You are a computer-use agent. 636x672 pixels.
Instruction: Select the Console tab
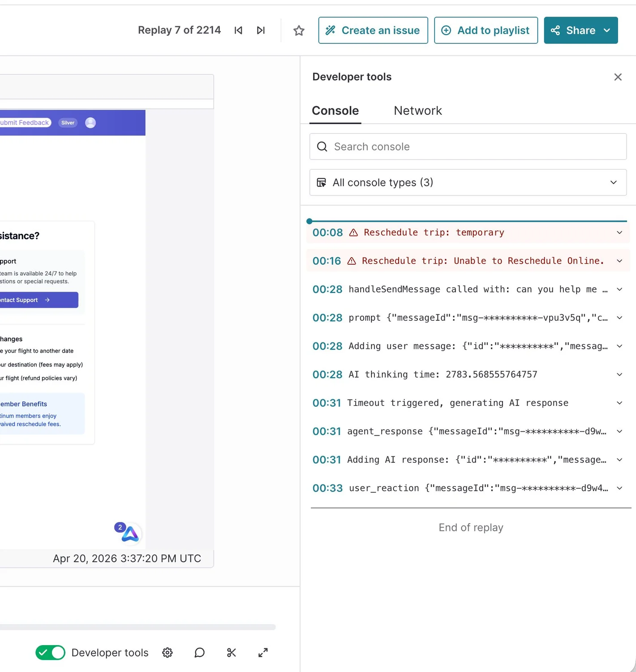(x=335, y=111)
